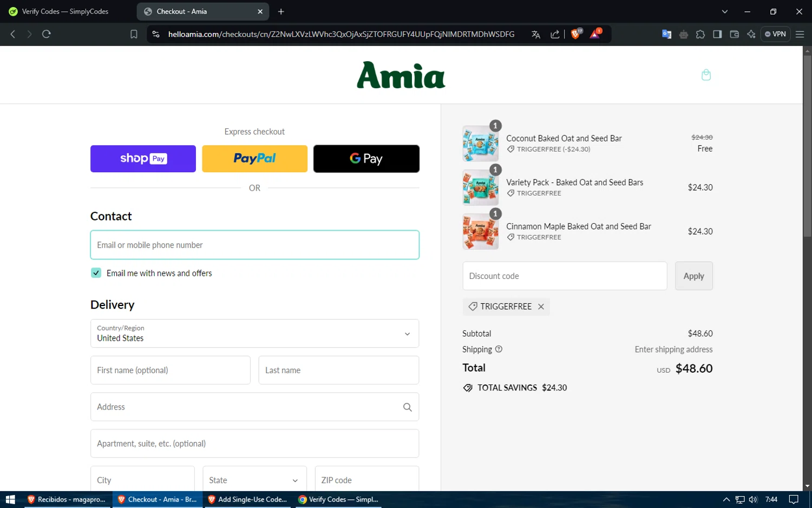Go back to previous page
812x508 pixels.
click(13, 34)
